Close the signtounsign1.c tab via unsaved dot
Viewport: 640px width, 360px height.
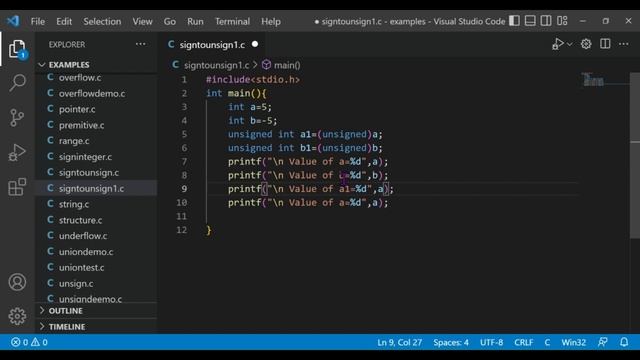[255, 44]
